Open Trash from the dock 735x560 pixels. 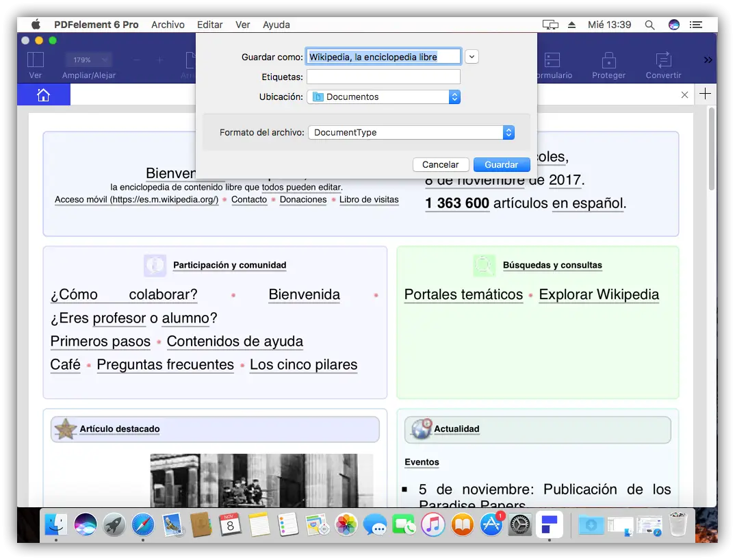tap(678, 524)
